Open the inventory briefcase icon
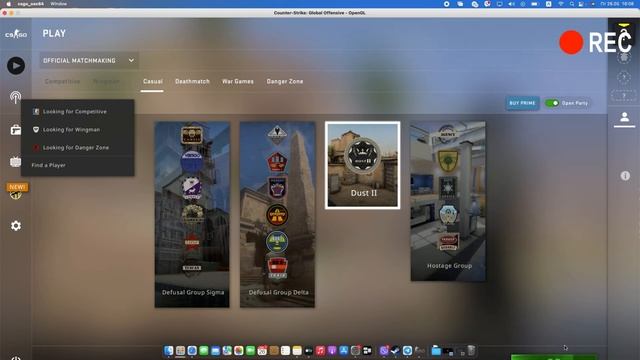The height and width of the screenshot is (360, 640). (16, 130)
